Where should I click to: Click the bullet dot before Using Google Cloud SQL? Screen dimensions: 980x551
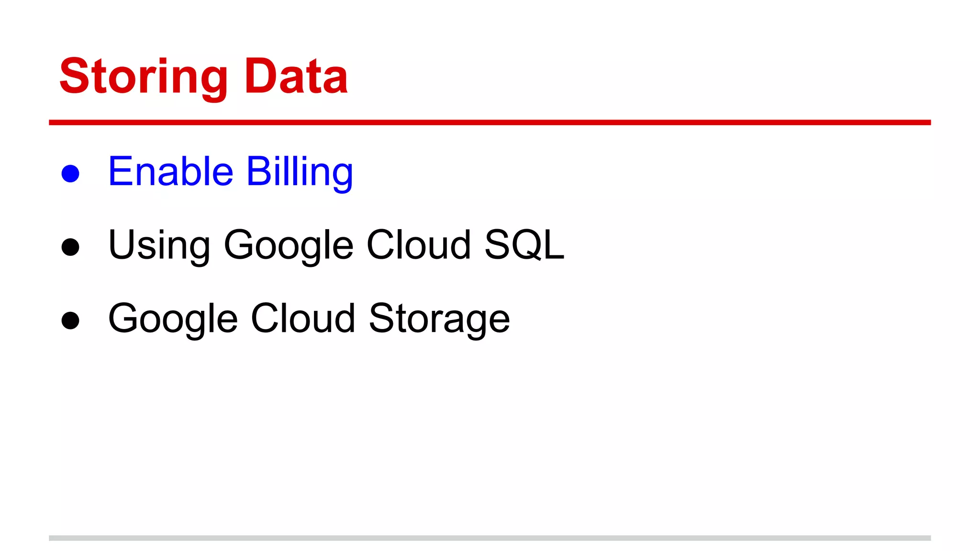tap(70, 247)
